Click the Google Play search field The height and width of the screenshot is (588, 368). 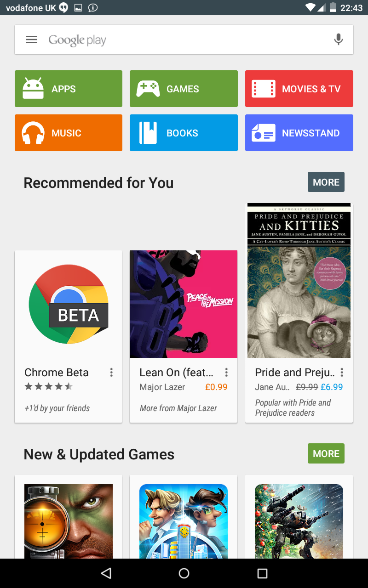click(184, 40)
